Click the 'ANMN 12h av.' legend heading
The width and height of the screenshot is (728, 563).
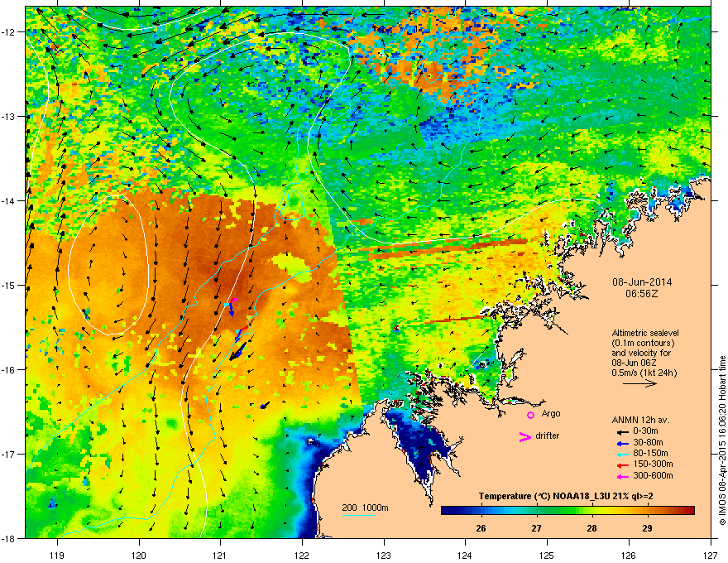point(640,420)
